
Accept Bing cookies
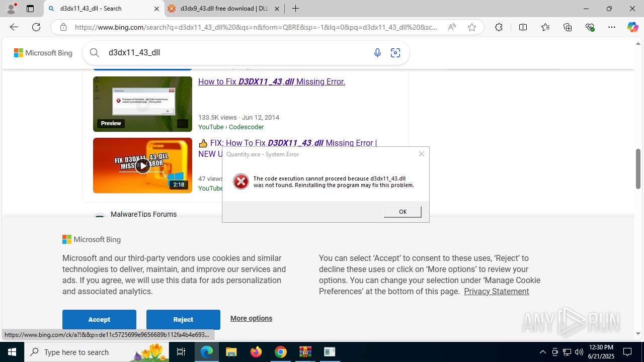[99, 319]
